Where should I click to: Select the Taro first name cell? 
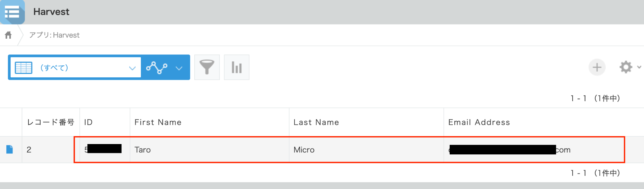[x=143, y=150]
